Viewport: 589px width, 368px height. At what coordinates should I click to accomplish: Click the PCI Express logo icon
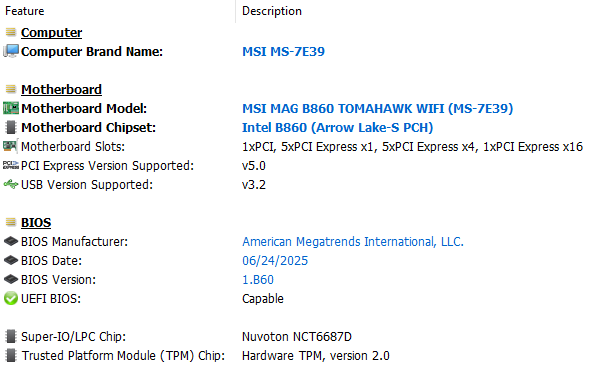[x=11, y=165]
